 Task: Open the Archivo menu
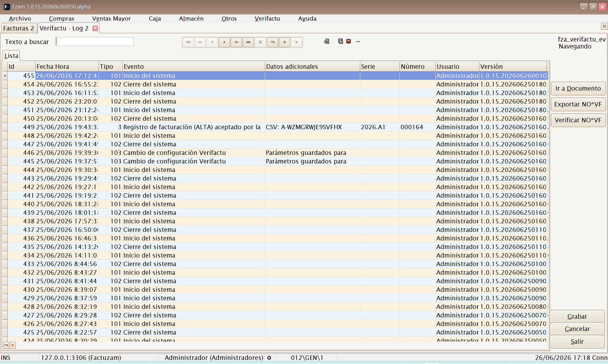point(20,19)
